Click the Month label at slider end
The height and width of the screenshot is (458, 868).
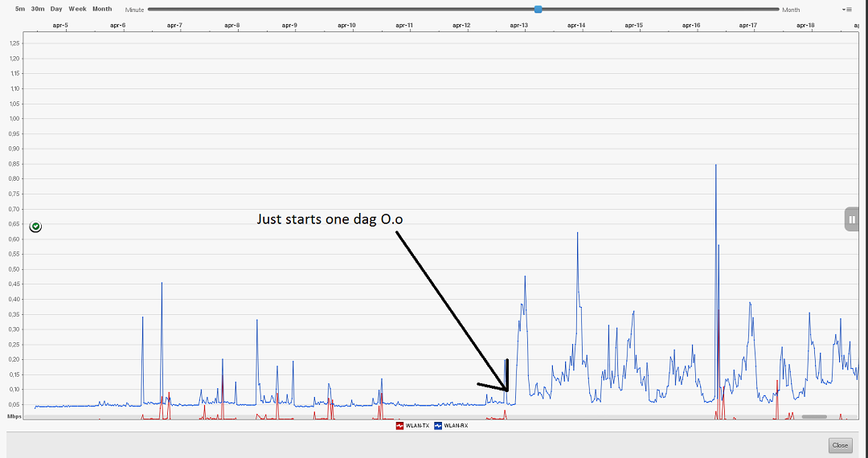791,10
